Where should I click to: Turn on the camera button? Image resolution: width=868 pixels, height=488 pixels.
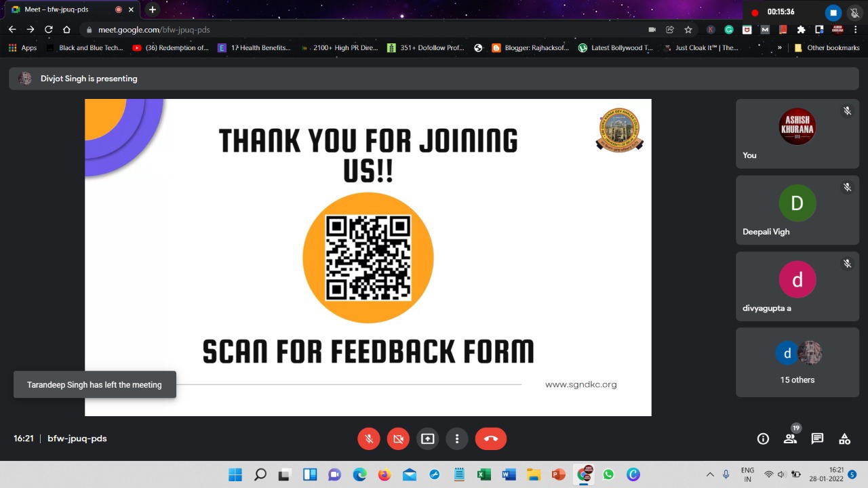coord(398,439)
